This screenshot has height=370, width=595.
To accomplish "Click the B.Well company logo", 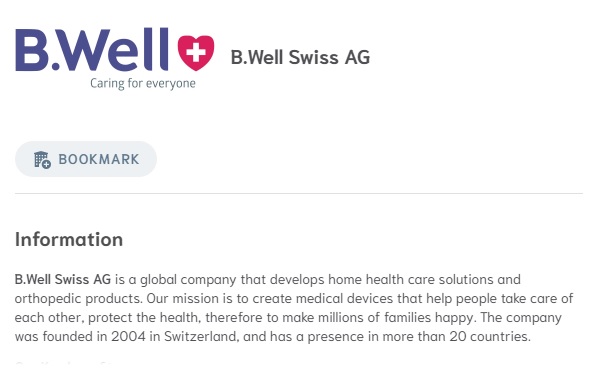I will (115, 59).
